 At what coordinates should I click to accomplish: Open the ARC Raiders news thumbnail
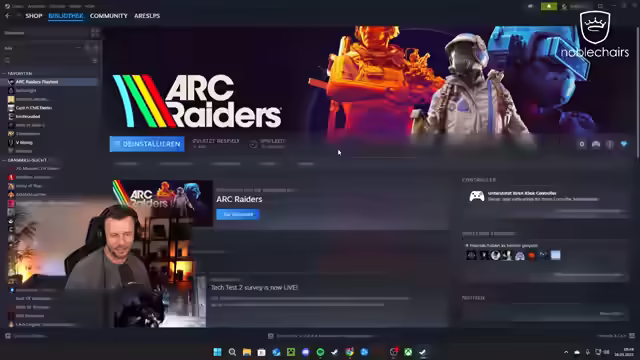pos(162,203)
